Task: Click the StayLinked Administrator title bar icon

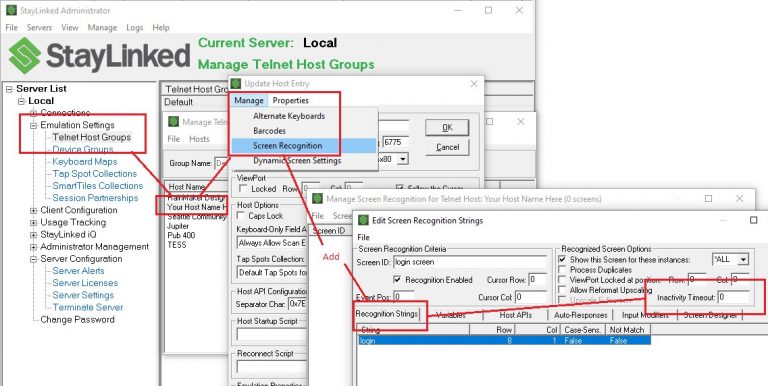Action: point(11,10)
